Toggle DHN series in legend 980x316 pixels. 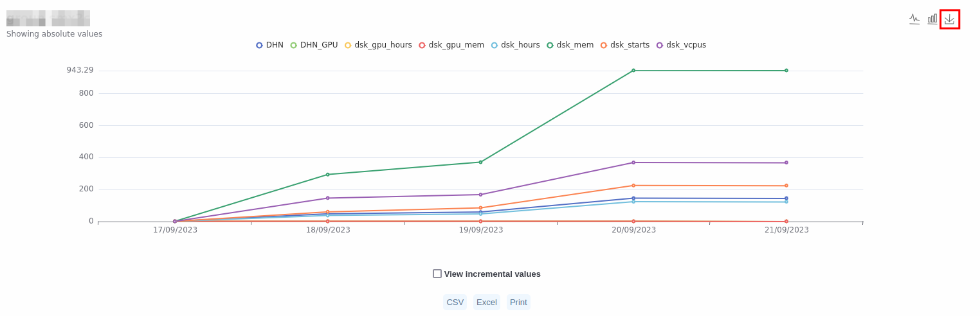269,45
